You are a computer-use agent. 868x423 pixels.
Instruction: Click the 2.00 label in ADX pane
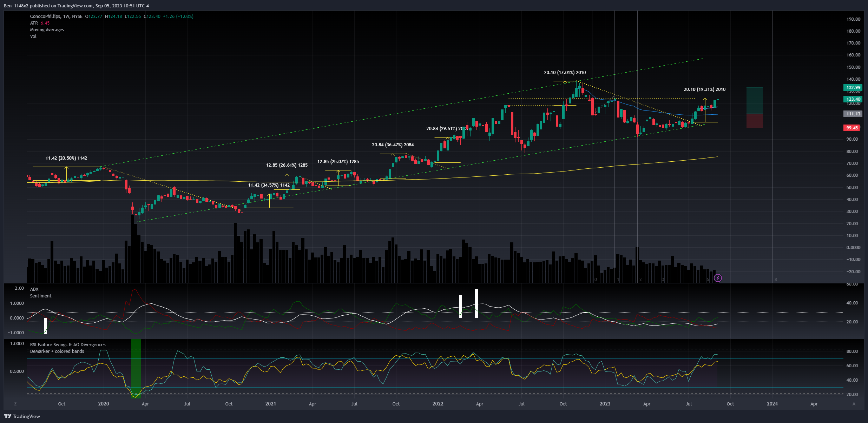click(x=19, y=288)
